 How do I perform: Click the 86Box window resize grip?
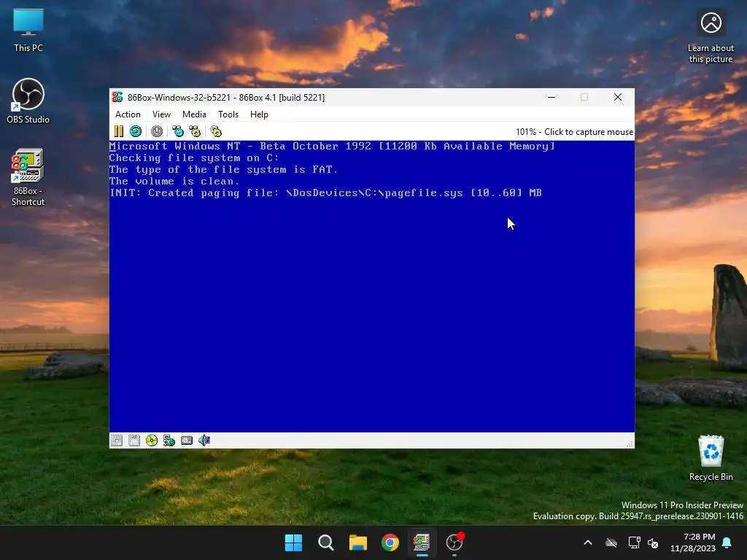(x=630, y=444)
